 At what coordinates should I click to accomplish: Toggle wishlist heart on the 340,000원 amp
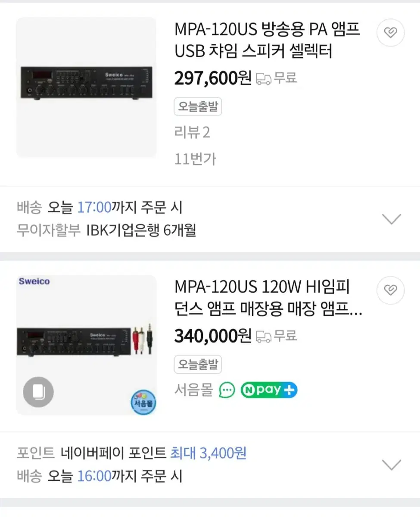click(390, 290)
